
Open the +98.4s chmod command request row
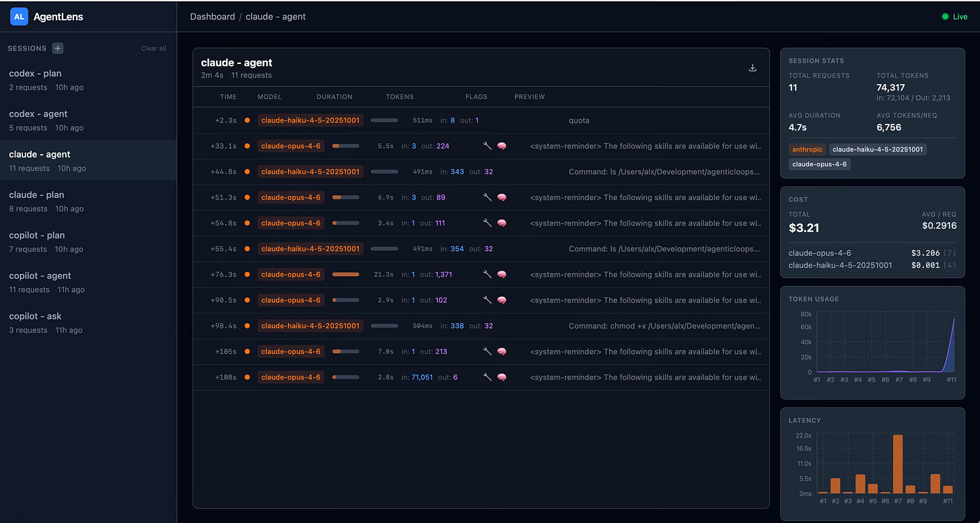pos(481,326)
